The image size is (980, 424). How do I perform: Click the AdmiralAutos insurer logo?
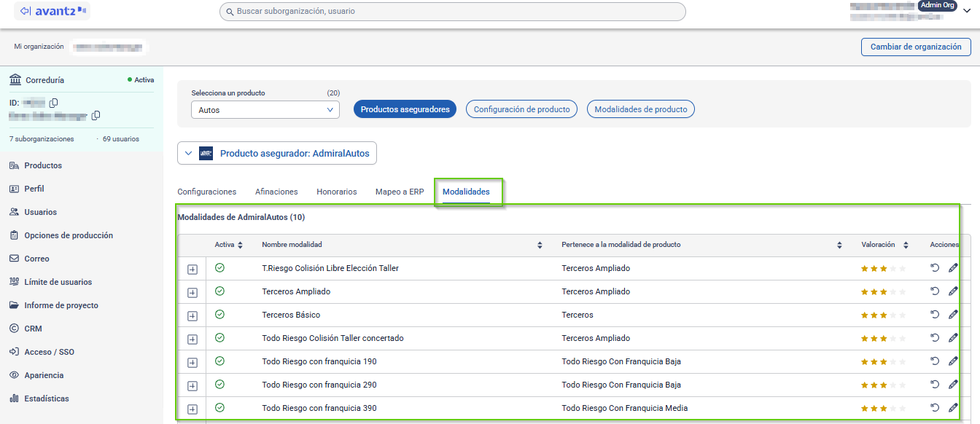[206, 154]
